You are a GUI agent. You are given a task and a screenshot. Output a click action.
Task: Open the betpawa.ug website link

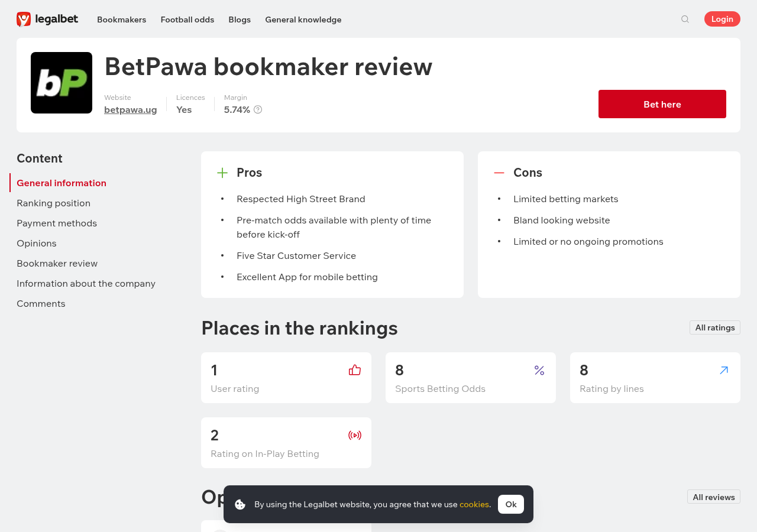131,109
